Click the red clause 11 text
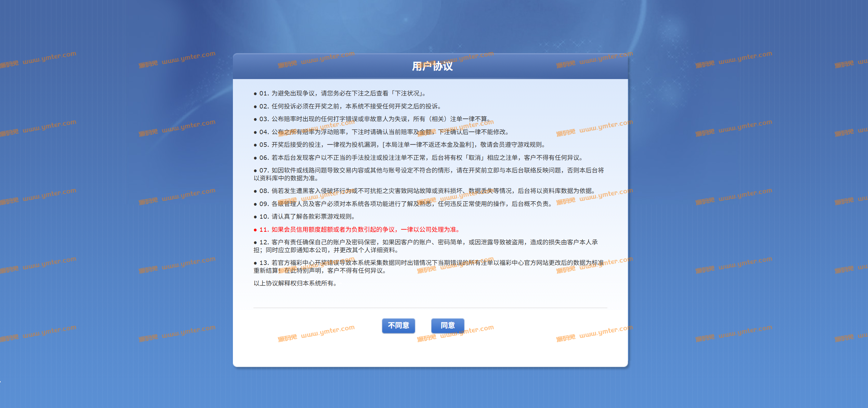Viewport: 868px width, 408px height. (x=359, y=230)
